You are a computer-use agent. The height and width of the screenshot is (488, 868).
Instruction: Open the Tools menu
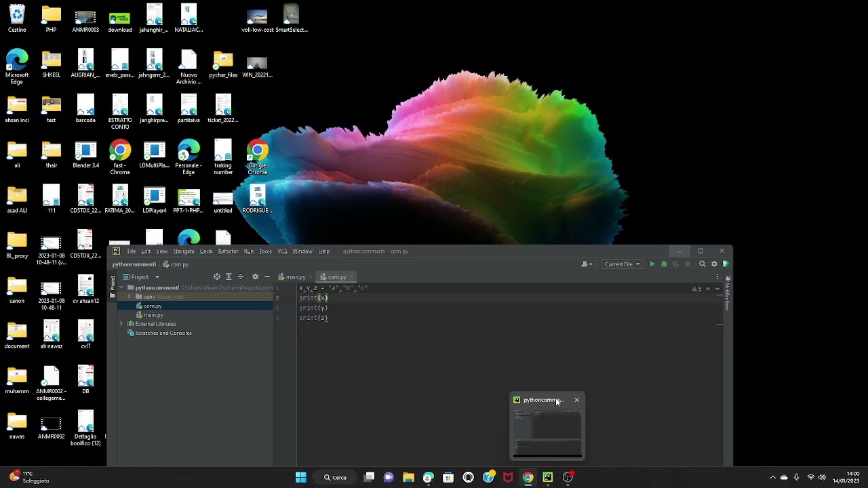click(265, 251)
